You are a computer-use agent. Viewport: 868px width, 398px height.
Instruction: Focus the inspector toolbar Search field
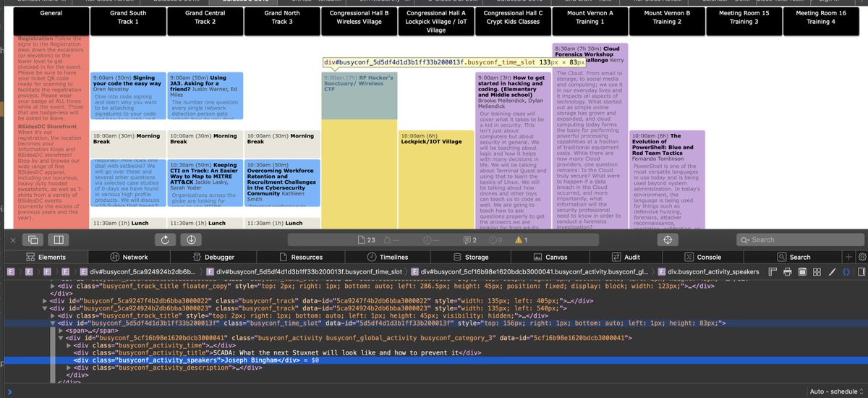[x=799, y=240]
